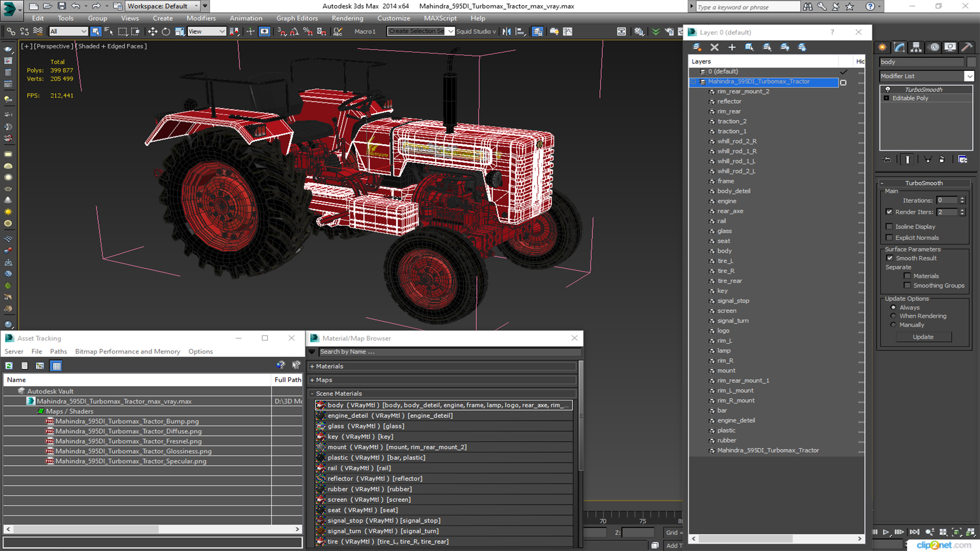Toggle TurboSmooth modifier lightbulb on/off

coord(888,90)
